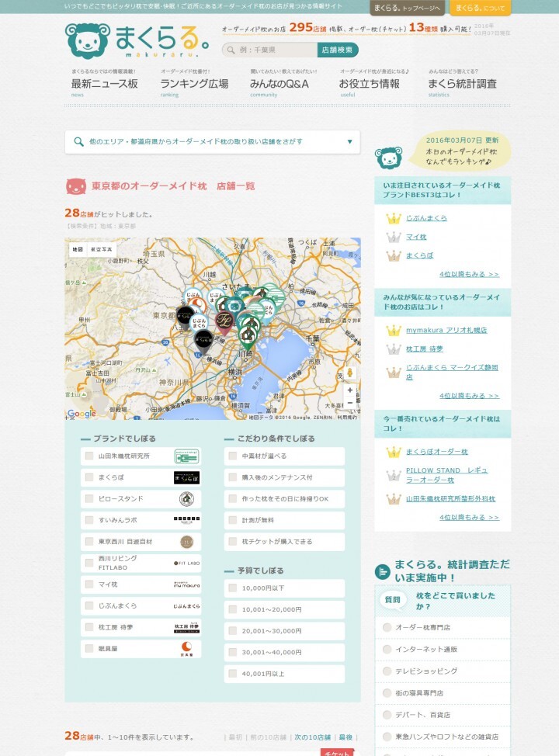Click the 眠具屋 orange moon logo
The width and height of the screenshot is (559, 756).
186,648
